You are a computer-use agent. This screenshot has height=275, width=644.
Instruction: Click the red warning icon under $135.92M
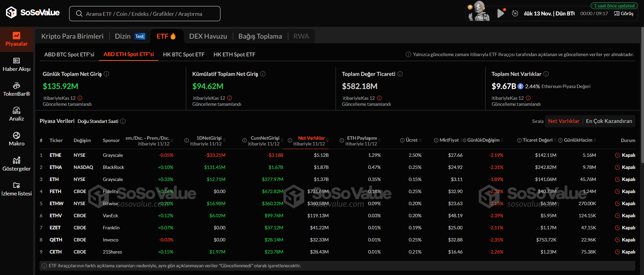pyautogui.click(x=80, y=98)
